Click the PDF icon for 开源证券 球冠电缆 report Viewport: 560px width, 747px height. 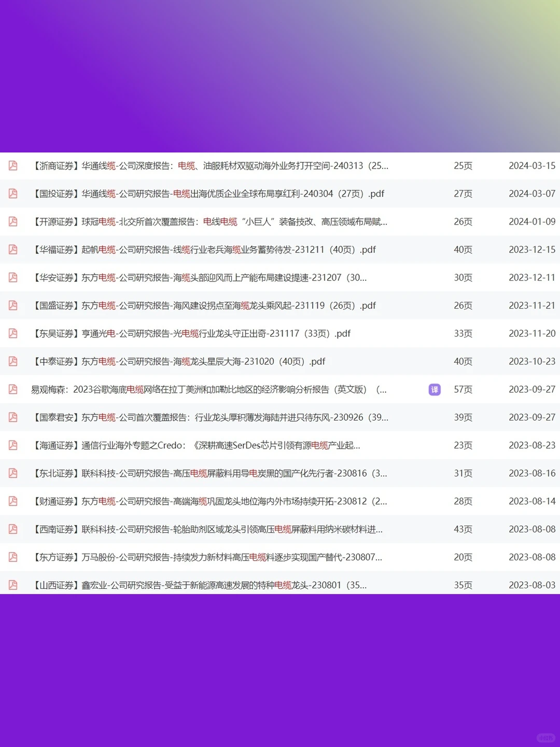tap(13, 222)
